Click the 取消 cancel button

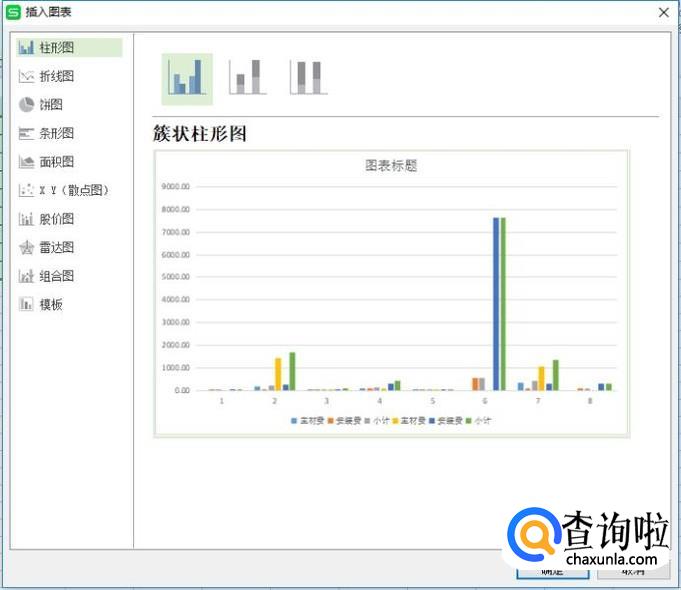(633, 572)
